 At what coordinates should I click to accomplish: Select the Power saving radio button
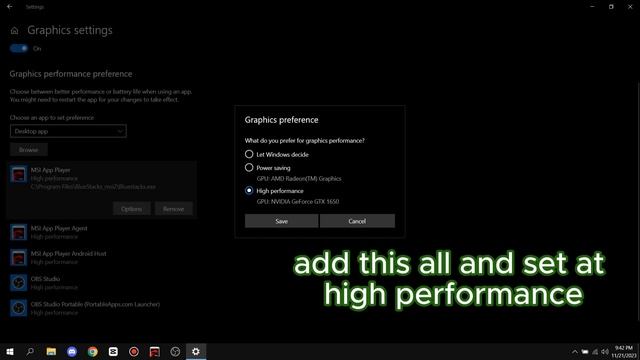click(249, 167)
